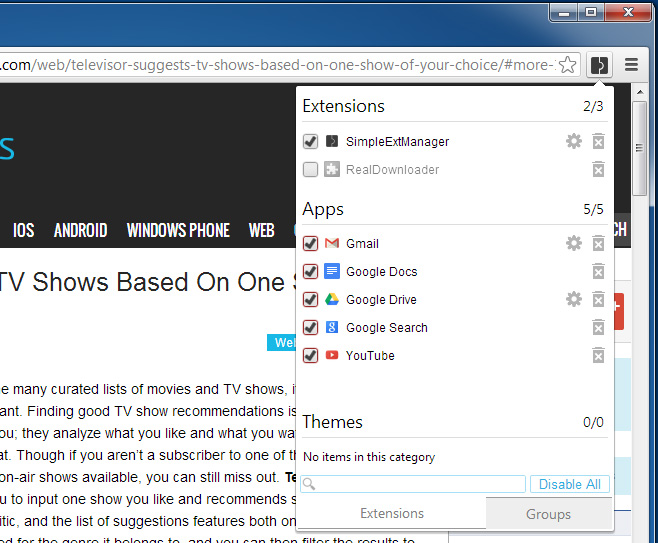Click the Google Search name label
The height and width of the screenshot is (543, 658).
pos(386,328)
